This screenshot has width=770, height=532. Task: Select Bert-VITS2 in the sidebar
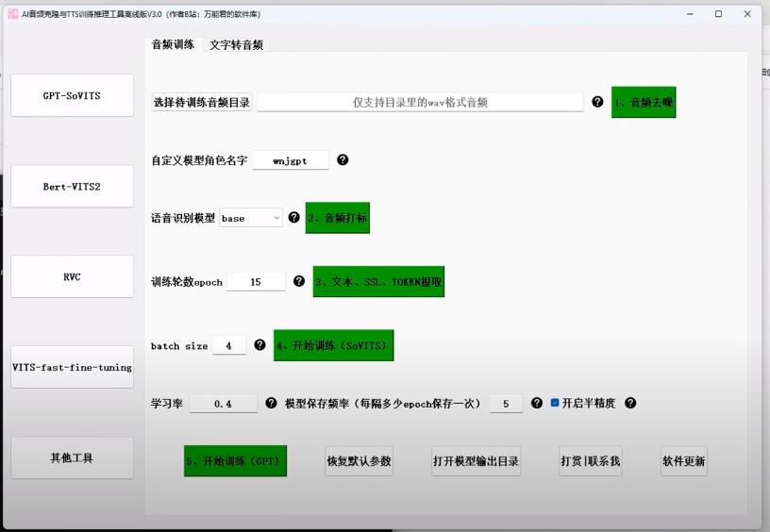point(72,186)
